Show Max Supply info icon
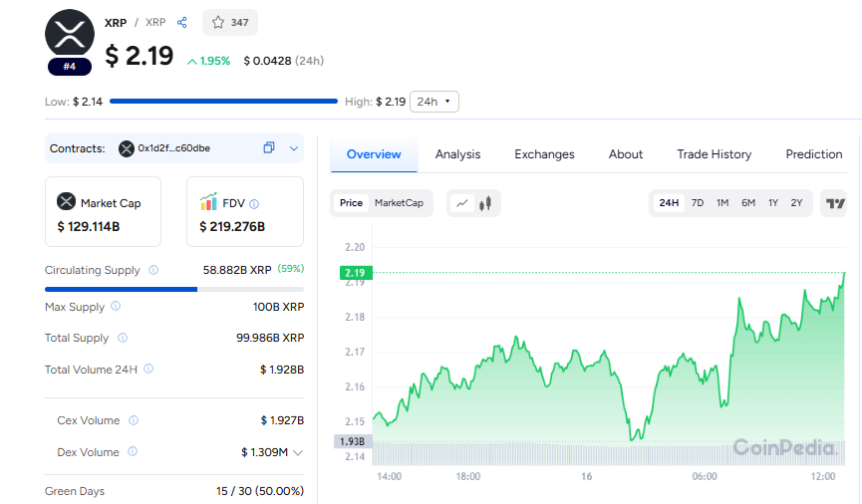Image resolution: width=862 pixels, height=504 pixels. click(x=116, y=306)
